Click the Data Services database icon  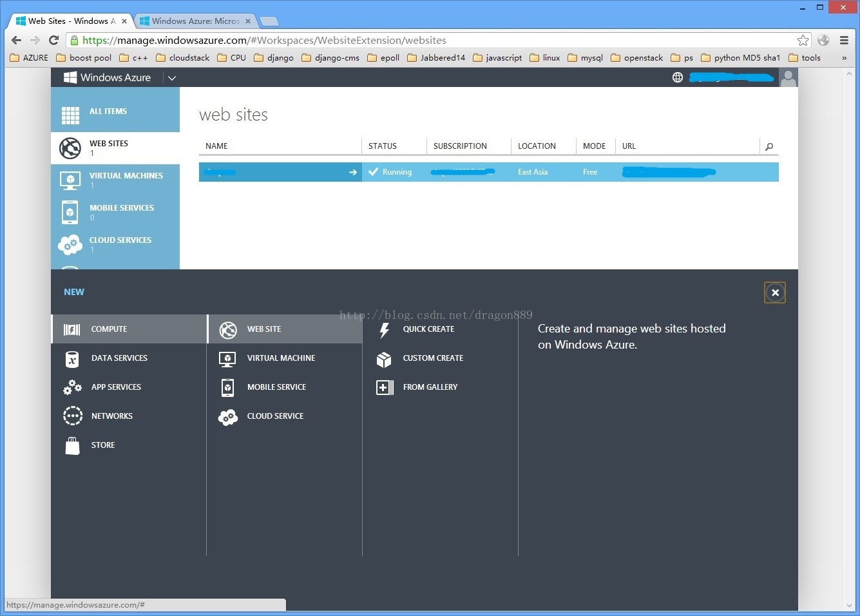72,359
